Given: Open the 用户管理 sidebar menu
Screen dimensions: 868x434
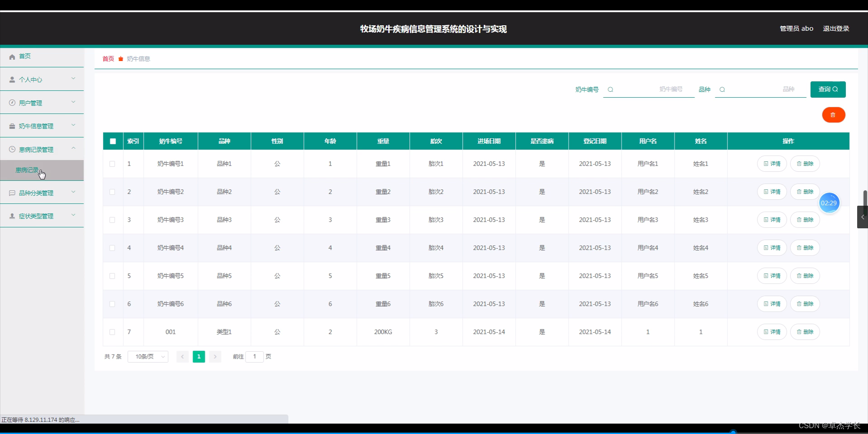Looking at the screenshot, I should coord(42,103).
